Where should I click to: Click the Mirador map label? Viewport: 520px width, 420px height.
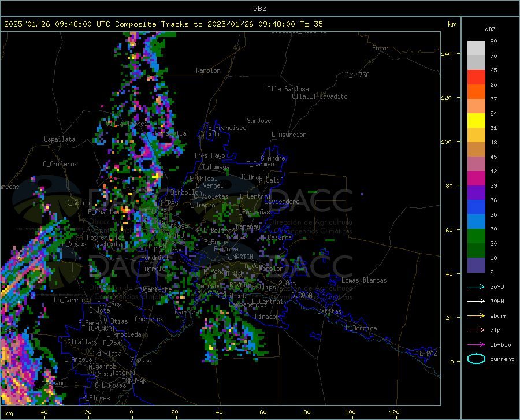pyautogui.click(x=267, y=317)
